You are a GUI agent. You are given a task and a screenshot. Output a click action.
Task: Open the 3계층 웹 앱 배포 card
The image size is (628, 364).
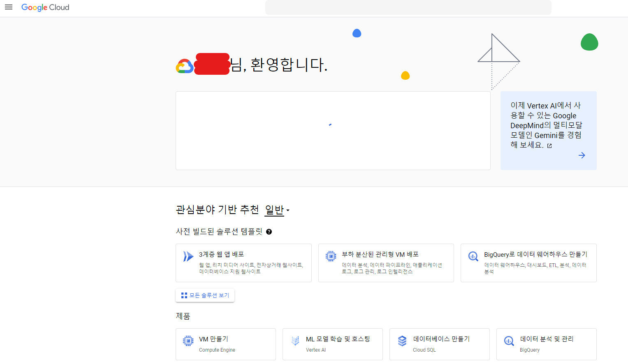pyautogui.click(x=243, y=263)
